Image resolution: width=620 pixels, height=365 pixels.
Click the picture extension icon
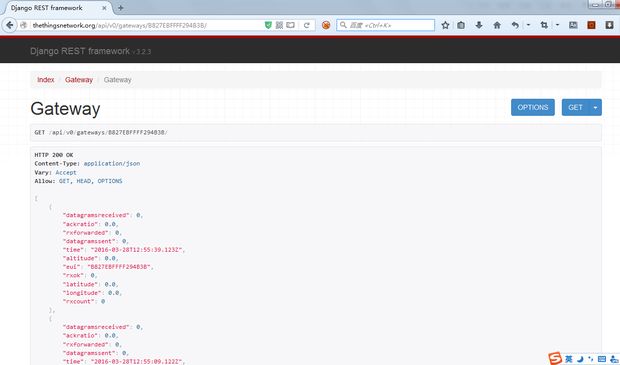(x=573, y=25)
